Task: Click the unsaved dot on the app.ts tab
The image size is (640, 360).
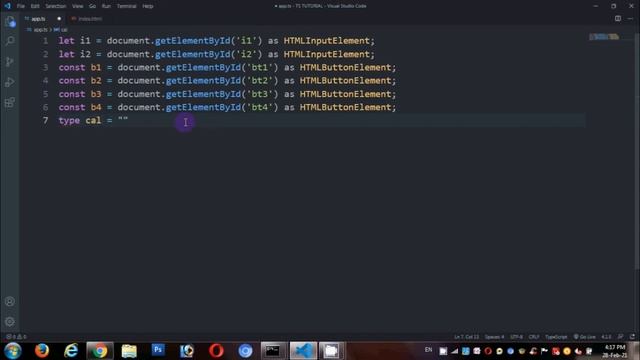Action: [59, 19]
